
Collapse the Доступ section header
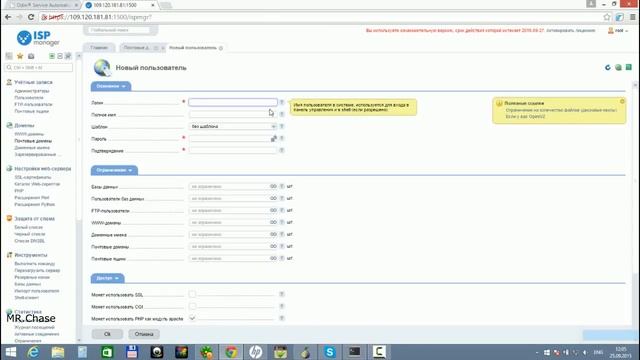[x=107, y=278]
